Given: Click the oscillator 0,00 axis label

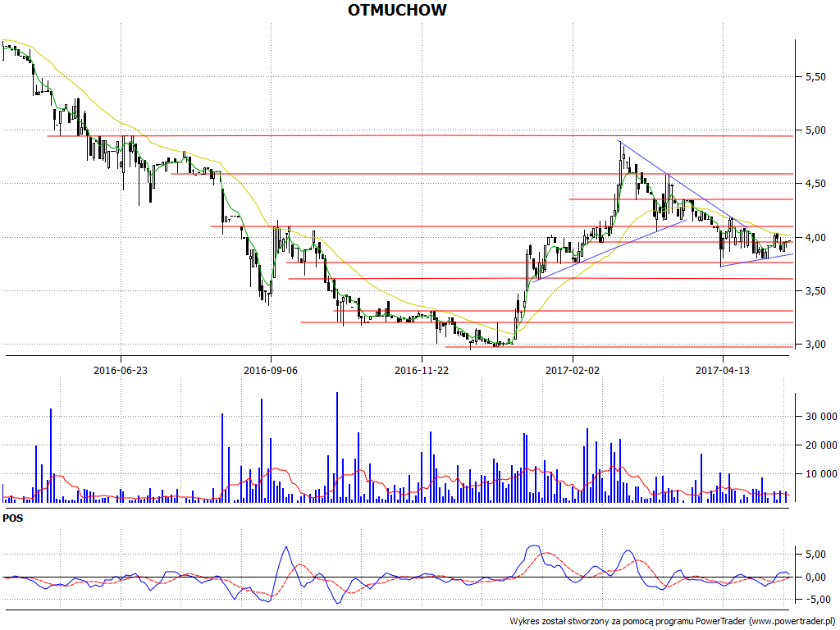Looking at the screenshot, I should pyautogui.click(x=815, y=577).
